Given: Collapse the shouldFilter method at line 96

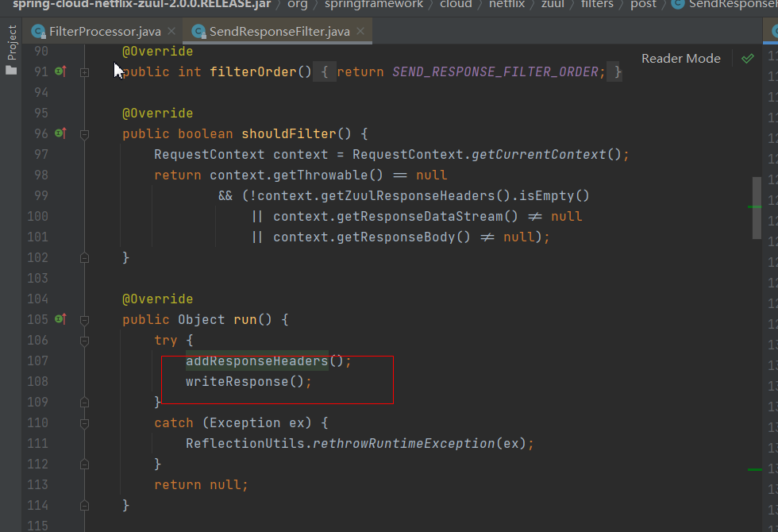Looking at the screenshot, I should tap(85, 134).
